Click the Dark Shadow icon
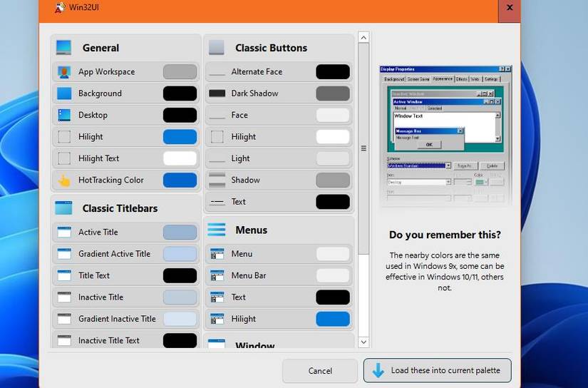Image resolution: width=588 pixels, height=388 pixels. point(217,93)
